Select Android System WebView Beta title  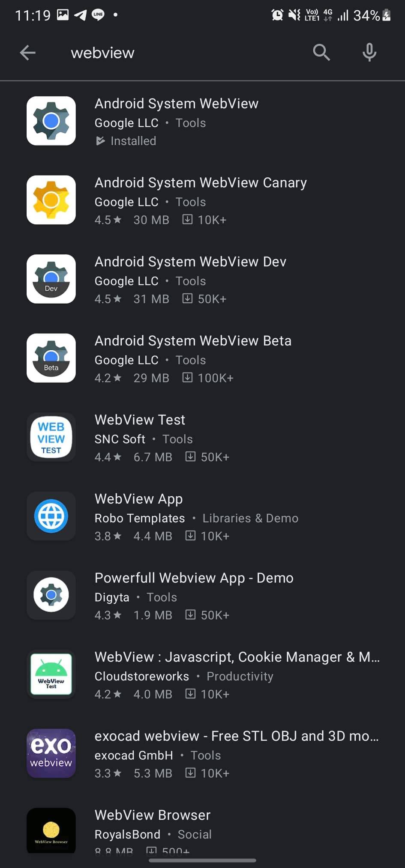(193, 341)
